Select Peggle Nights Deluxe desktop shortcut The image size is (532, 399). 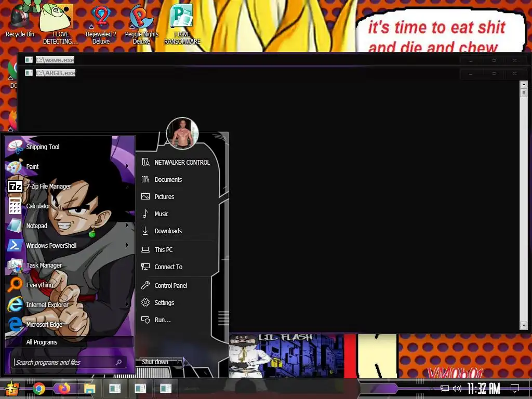(x=141, y=24)
